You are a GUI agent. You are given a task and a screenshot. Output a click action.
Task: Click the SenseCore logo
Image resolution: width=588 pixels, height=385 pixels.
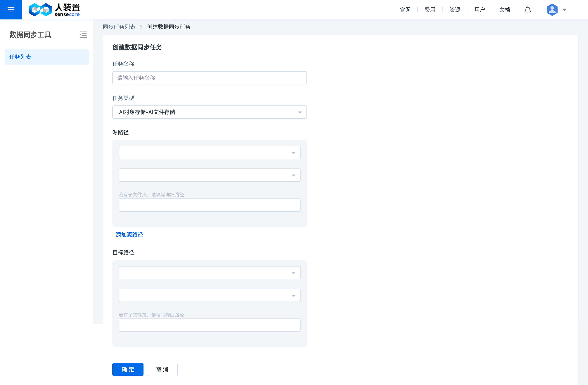54,10
